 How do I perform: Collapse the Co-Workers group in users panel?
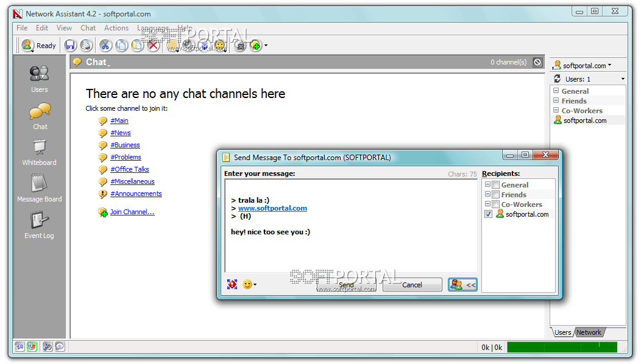click(x=556, y=110)
